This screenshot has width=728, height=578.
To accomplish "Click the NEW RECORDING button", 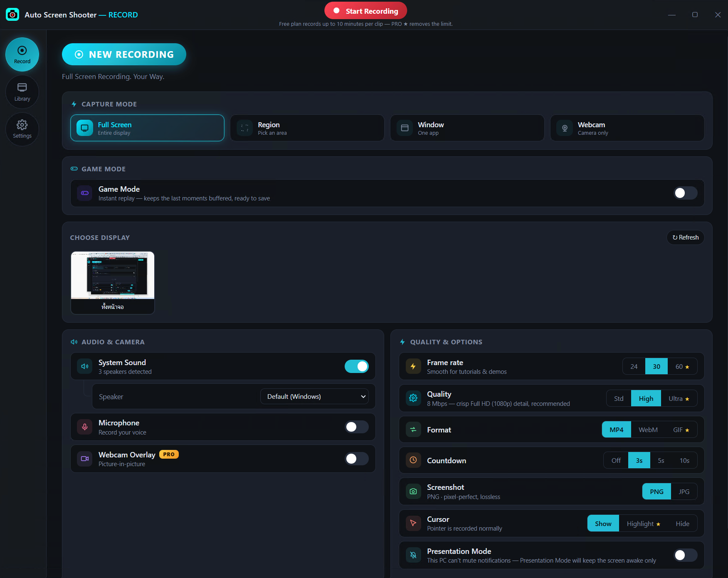I will (x=124, y=54).
